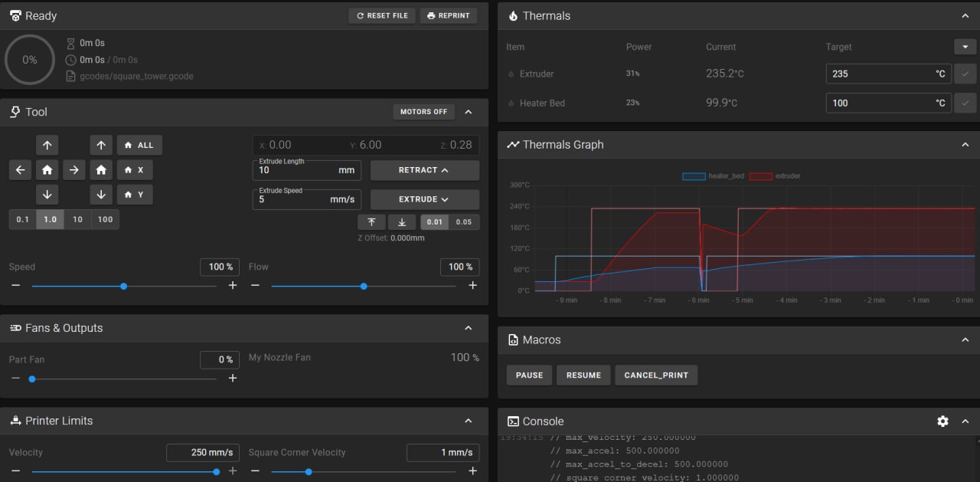Click the Reprint button
980x482 pixels.
(x=449, y=15)
